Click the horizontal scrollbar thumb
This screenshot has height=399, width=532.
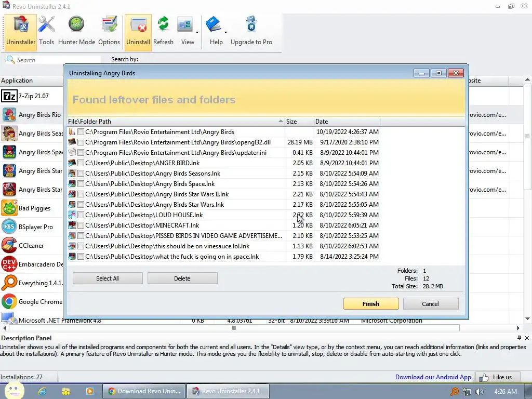click(234, 328)
